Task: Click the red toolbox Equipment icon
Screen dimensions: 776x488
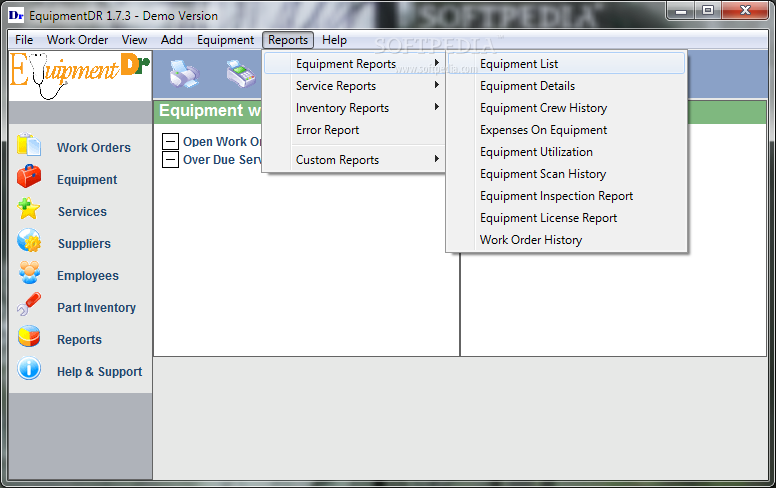Action: click(29, 177)
